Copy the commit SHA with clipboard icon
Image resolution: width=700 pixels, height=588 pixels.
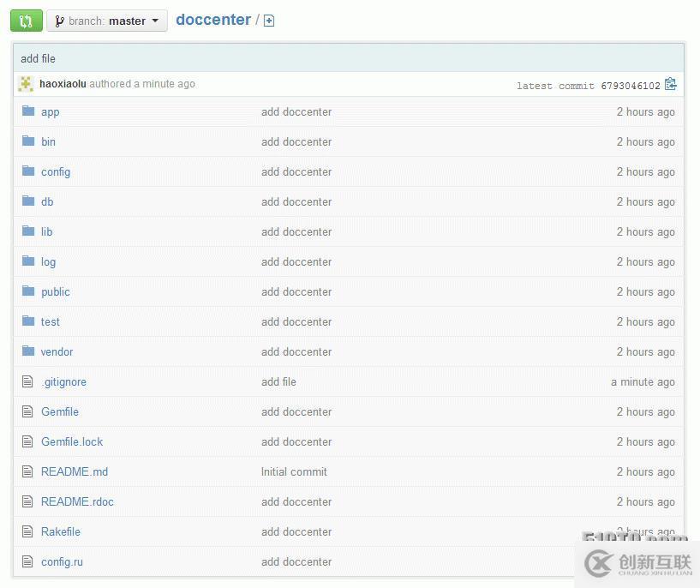pos(671,84)
